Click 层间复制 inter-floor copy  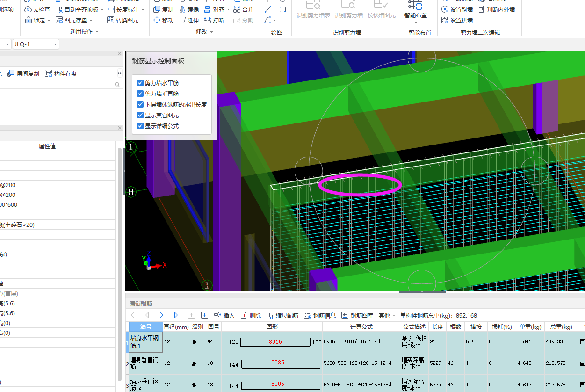pos(24,73)
